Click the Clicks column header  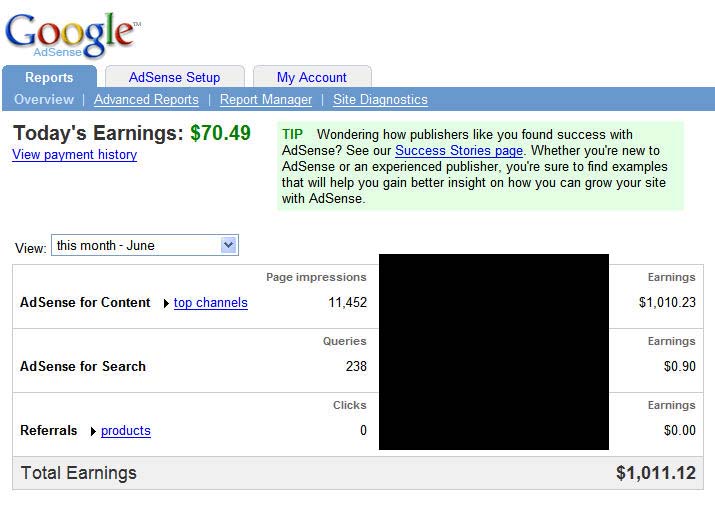[x=350, y=405]
